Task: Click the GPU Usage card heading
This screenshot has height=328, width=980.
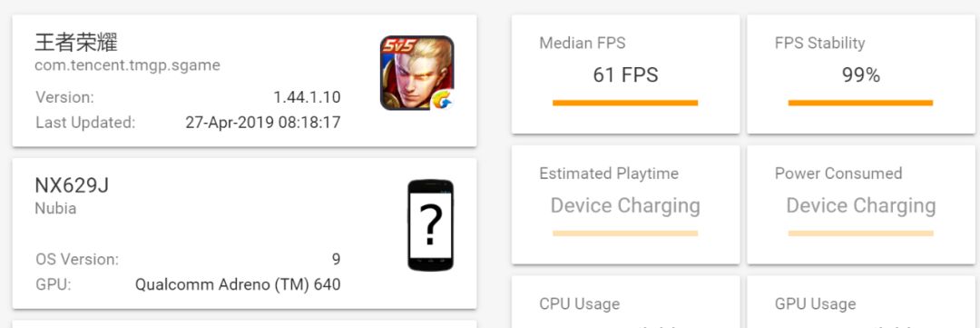Action: pos(815,303)
